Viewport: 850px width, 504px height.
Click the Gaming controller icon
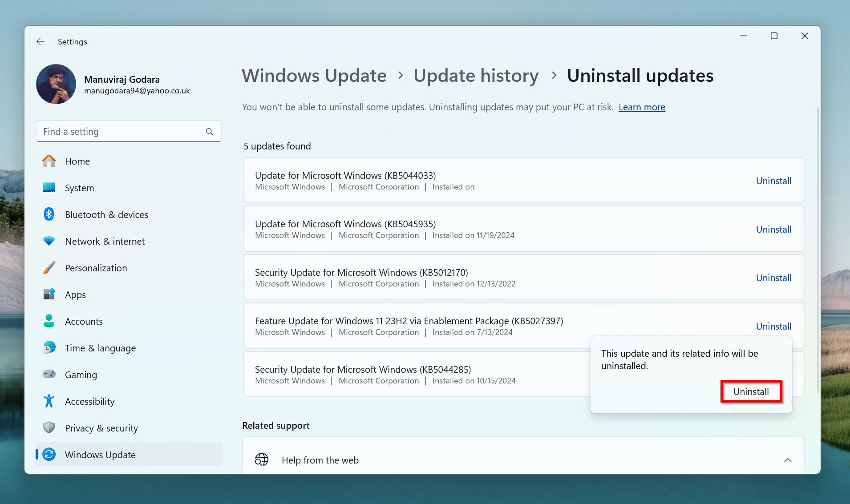click(x=49, y=374)
